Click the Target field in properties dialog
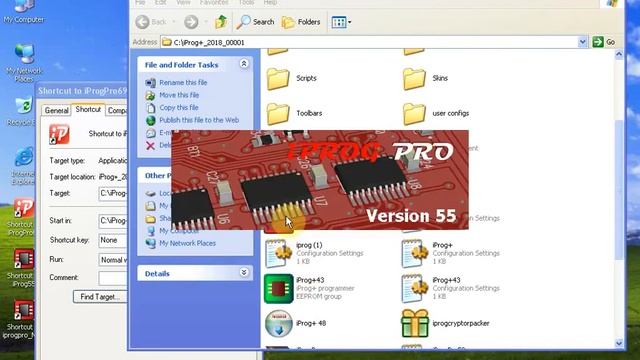Viewport: 640px width, 360px height. 113,193
